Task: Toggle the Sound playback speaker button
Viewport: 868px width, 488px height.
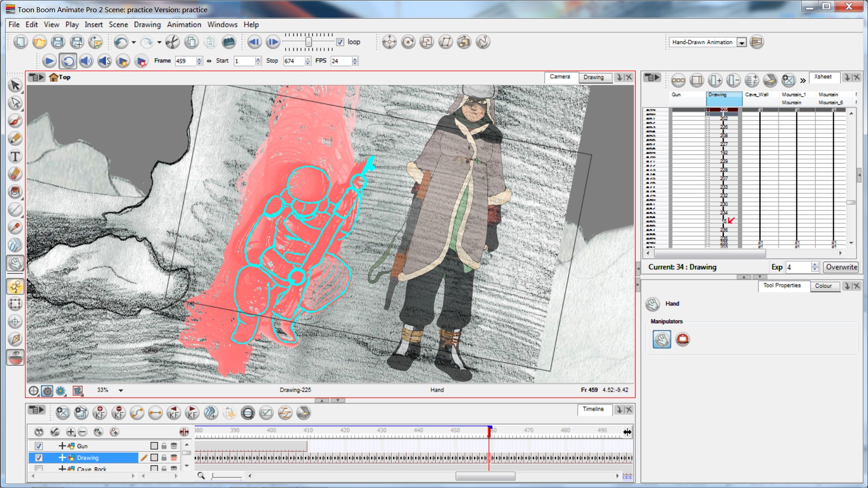Action: 86,61
